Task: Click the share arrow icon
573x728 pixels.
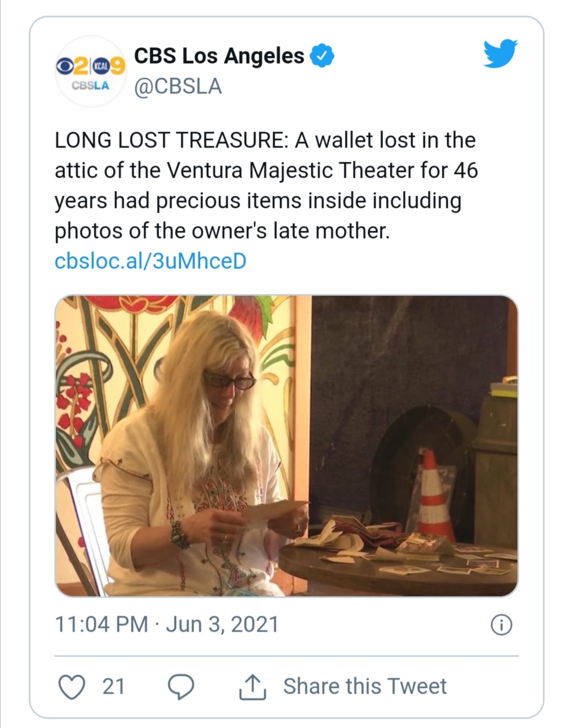Action: click(x=252, y=687)
